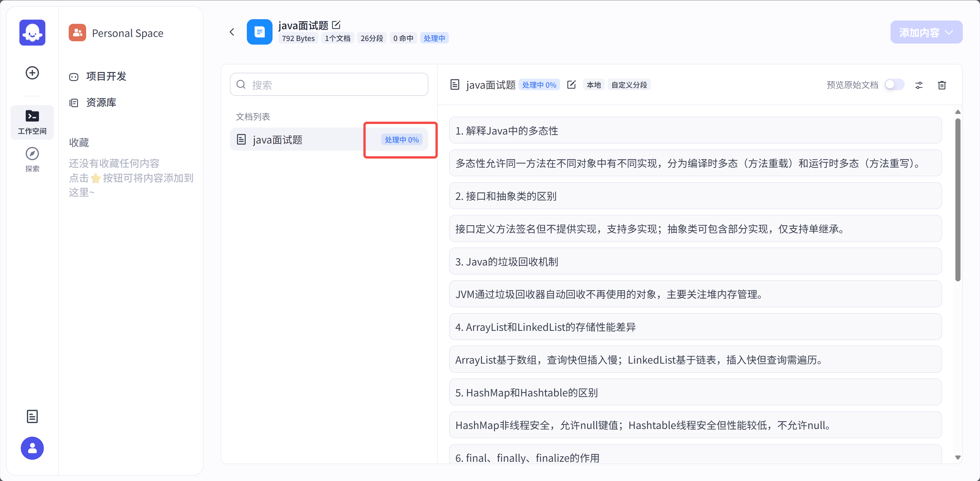Click the plus circle create icon

pyautogui.click(x=32, y=73)
